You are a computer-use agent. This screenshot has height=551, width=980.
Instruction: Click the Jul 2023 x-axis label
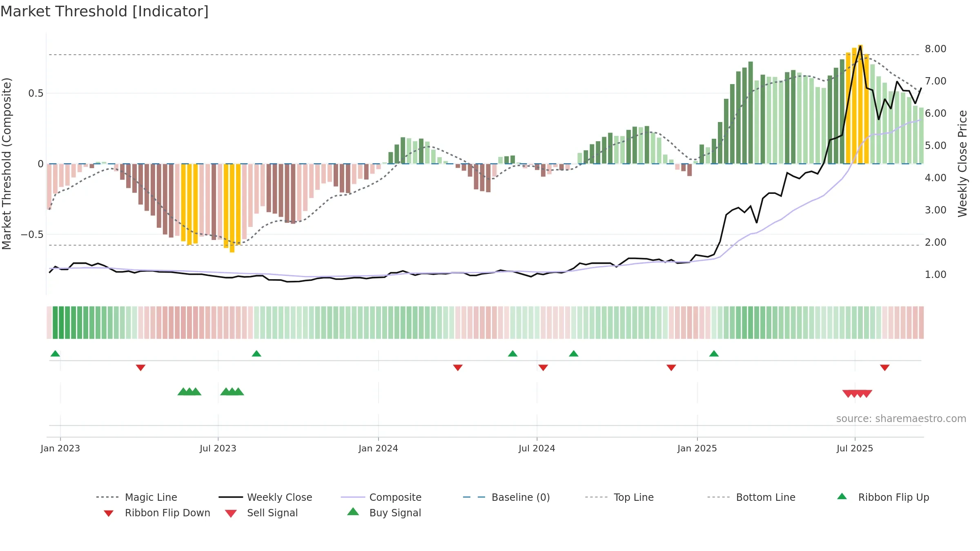218,449
